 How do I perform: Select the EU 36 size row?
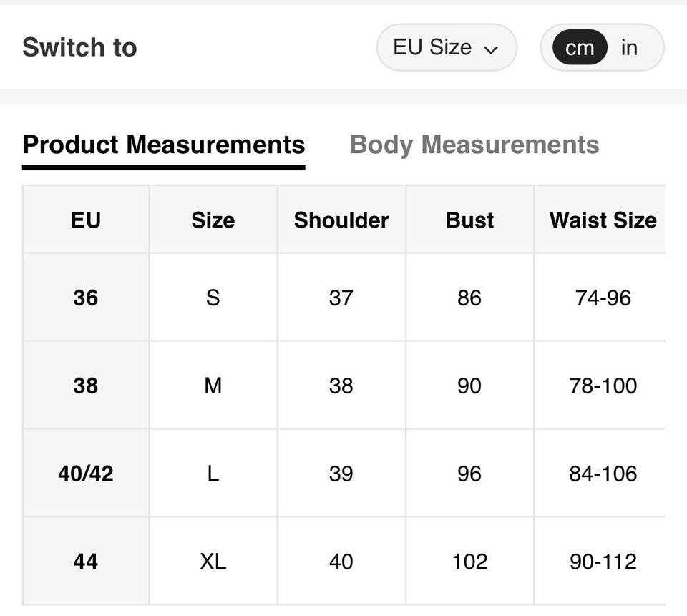tap(344, 298)
